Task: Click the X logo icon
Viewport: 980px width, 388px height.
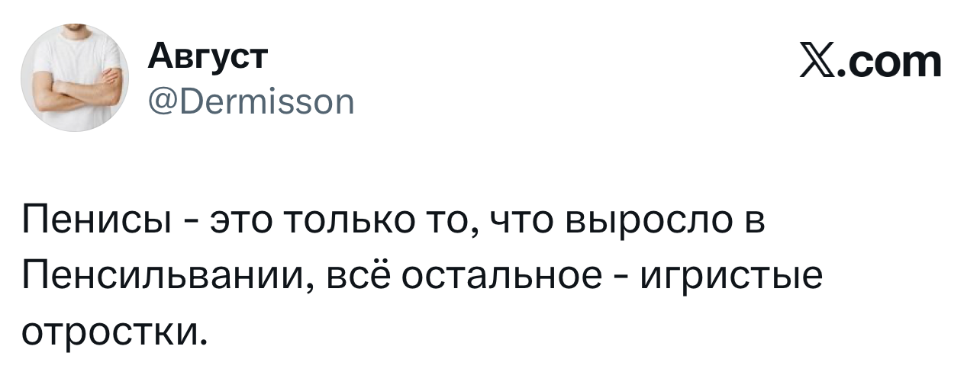Action: click(817, 63)
